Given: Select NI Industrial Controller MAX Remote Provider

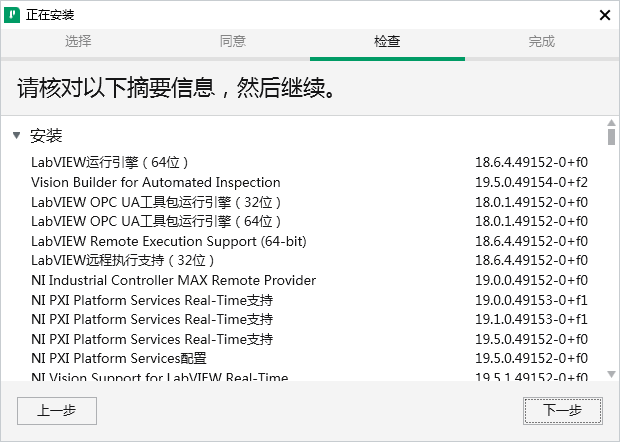Looking at the screenshot, I should pos(173,280).
